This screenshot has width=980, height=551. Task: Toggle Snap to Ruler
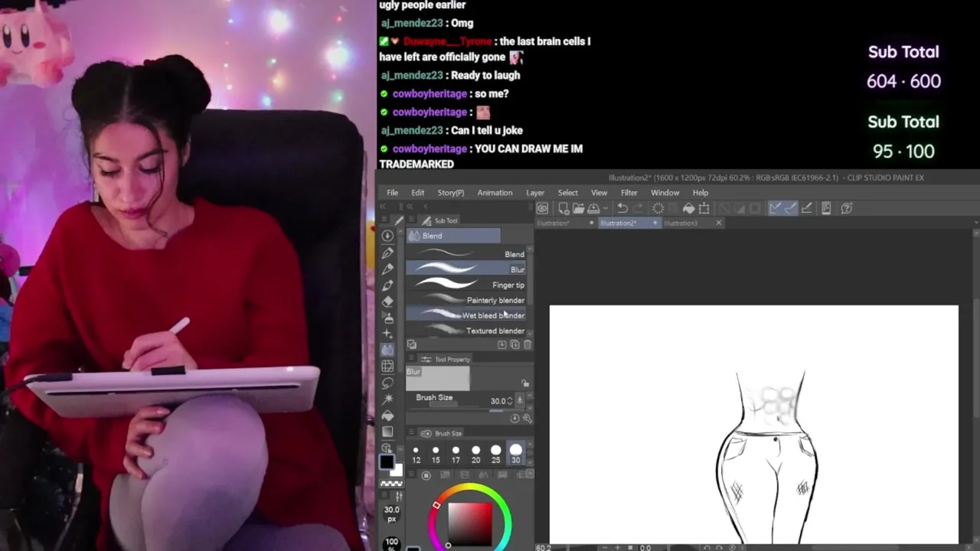776,208
